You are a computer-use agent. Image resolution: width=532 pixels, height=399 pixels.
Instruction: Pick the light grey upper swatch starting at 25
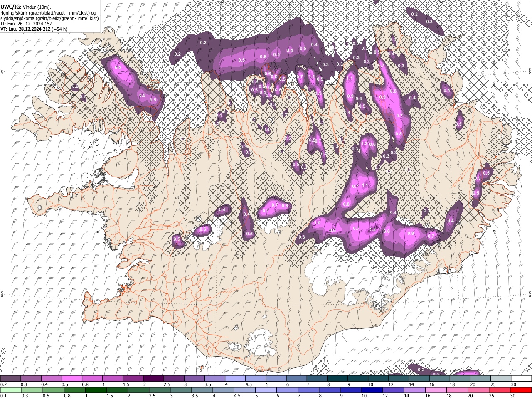[x=501, y=378]
